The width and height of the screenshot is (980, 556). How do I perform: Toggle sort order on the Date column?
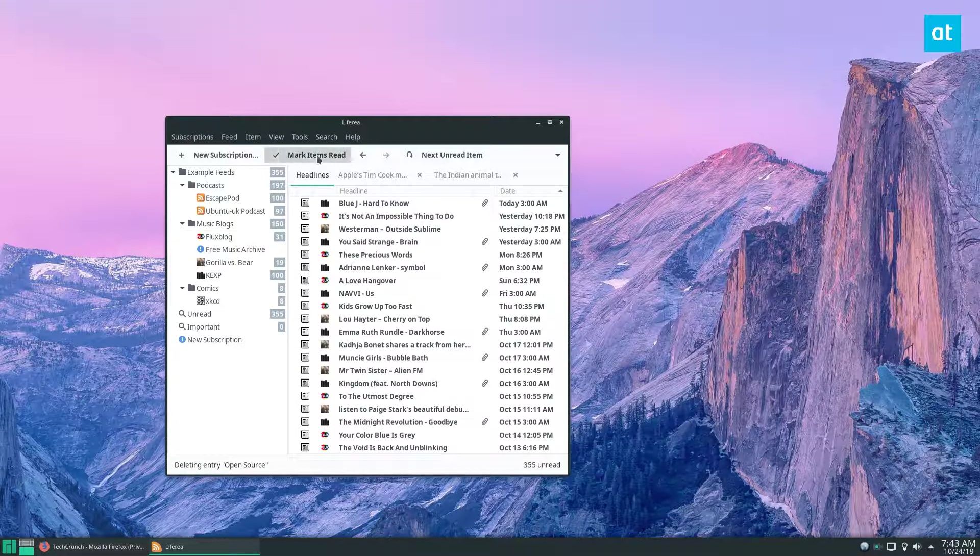(x=531, y=191)
